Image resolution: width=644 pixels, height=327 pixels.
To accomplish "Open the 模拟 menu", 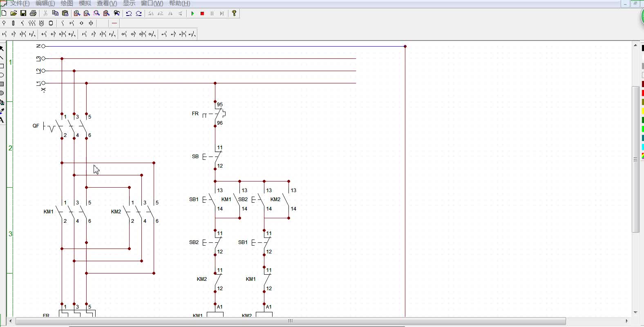I will (x=85, y=3).
